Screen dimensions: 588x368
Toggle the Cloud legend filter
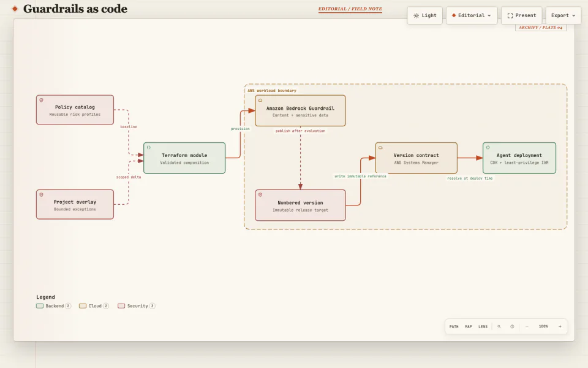pyautogui.click(x=94, y=306)
